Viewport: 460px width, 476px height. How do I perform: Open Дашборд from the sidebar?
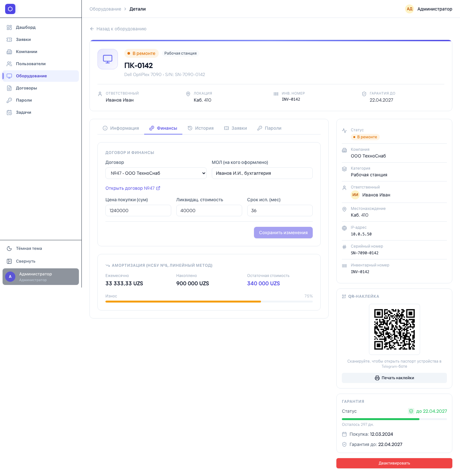pyautogui.click(x=41, y=27)
